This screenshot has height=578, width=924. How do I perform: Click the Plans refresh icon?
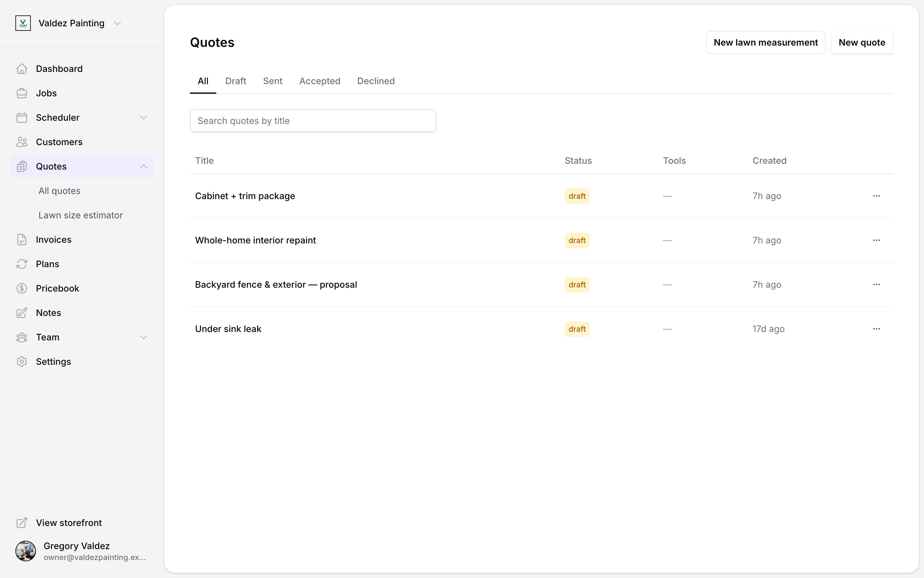coord(22,264)
